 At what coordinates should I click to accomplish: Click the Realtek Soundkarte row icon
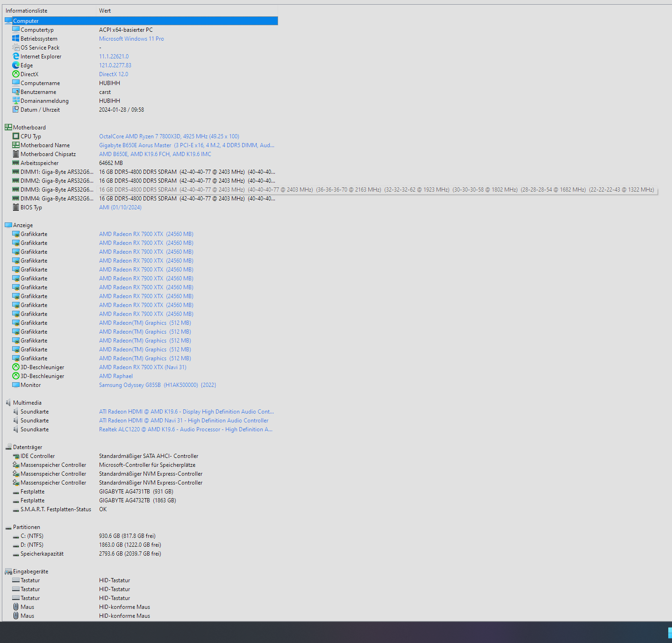[16, 429]
